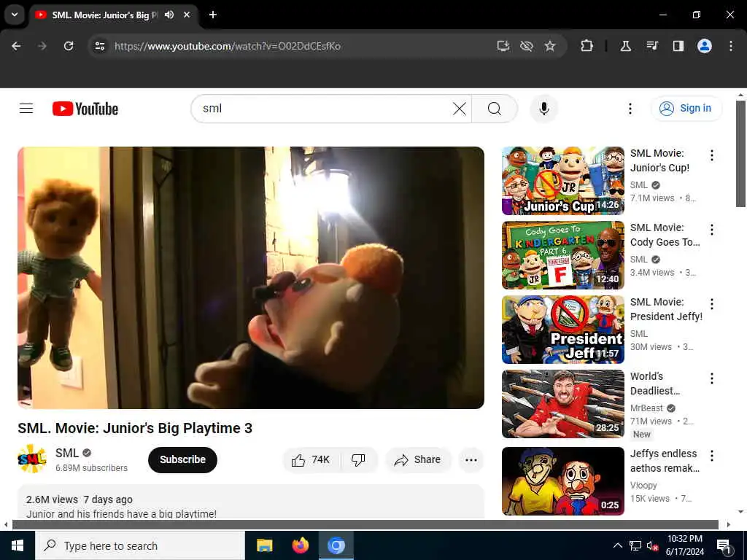Open MrBeast World's Deadliest thumbnail
Viewport: 747px width, 560px height.
tap(562, 403)
